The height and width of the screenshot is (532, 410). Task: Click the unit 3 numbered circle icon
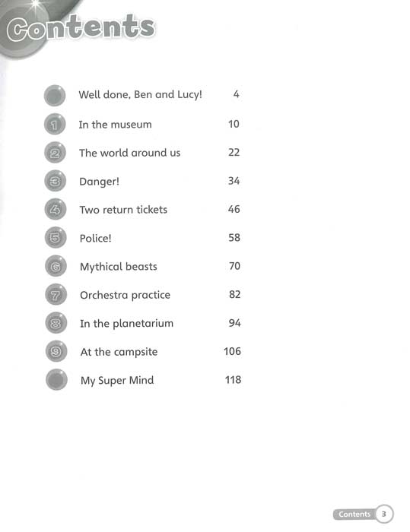pyautogui.click(x=55, y=181)
